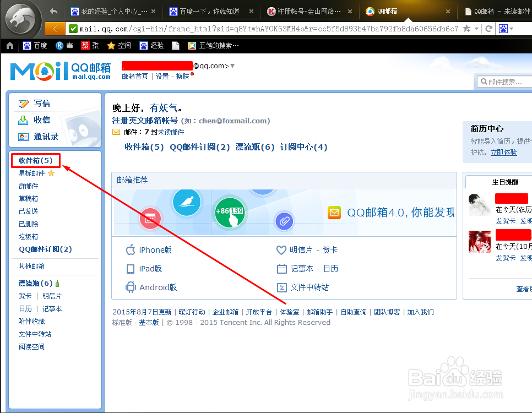Go back with the orange back arrow
532x413 pixels.
pos(55,29)
